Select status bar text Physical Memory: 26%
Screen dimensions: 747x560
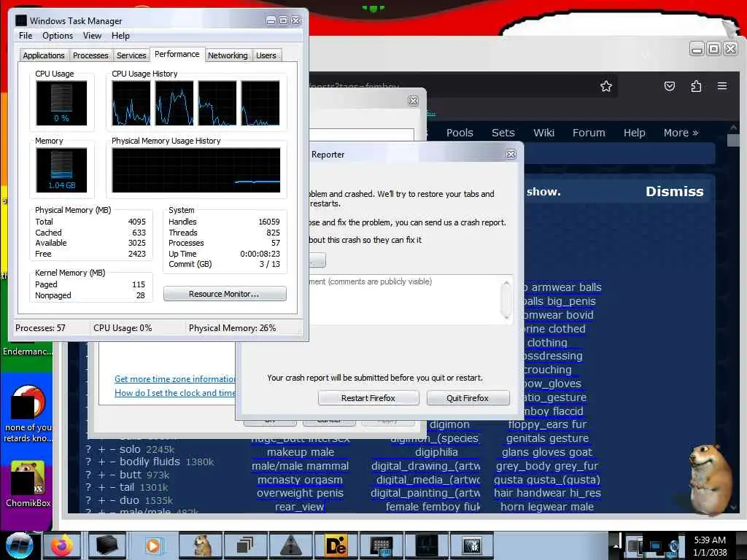(233, 328)
